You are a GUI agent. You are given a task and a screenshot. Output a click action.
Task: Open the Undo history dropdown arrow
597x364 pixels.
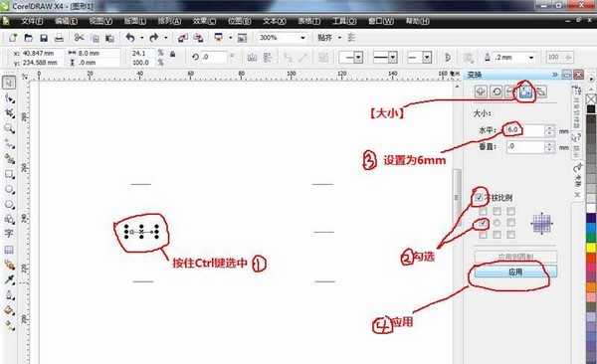(141, 38)
